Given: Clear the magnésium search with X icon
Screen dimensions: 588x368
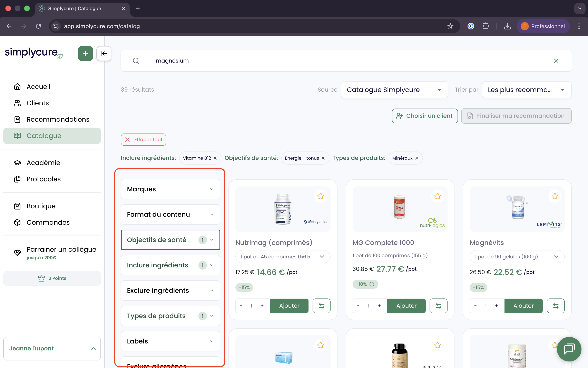Looking at the screenshot, I should tap(556, 61).
